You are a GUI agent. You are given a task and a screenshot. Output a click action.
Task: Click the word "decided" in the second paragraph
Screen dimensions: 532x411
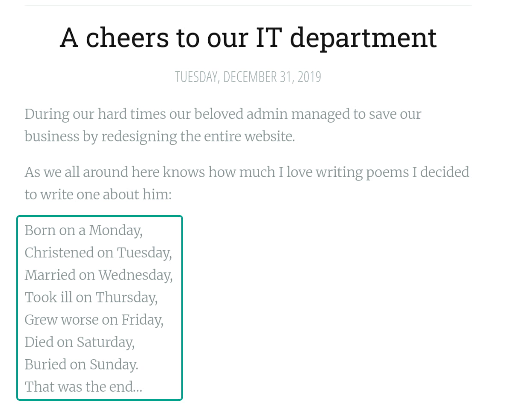point(444,172)
